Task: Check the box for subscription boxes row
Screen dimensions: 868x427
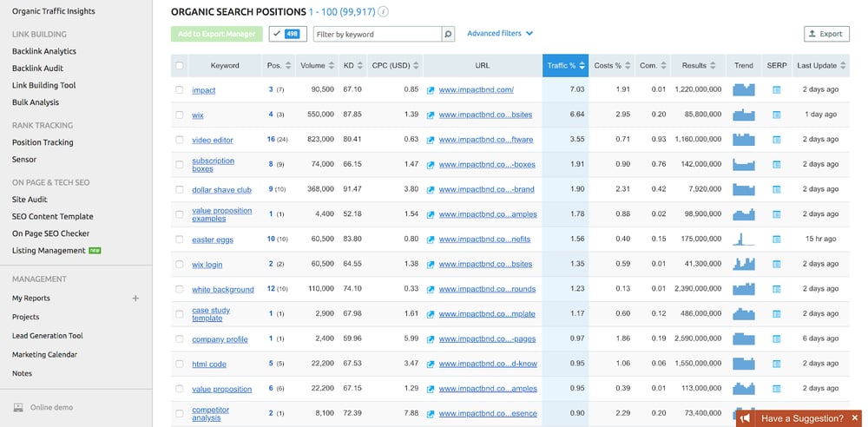Action: [180, 165]
